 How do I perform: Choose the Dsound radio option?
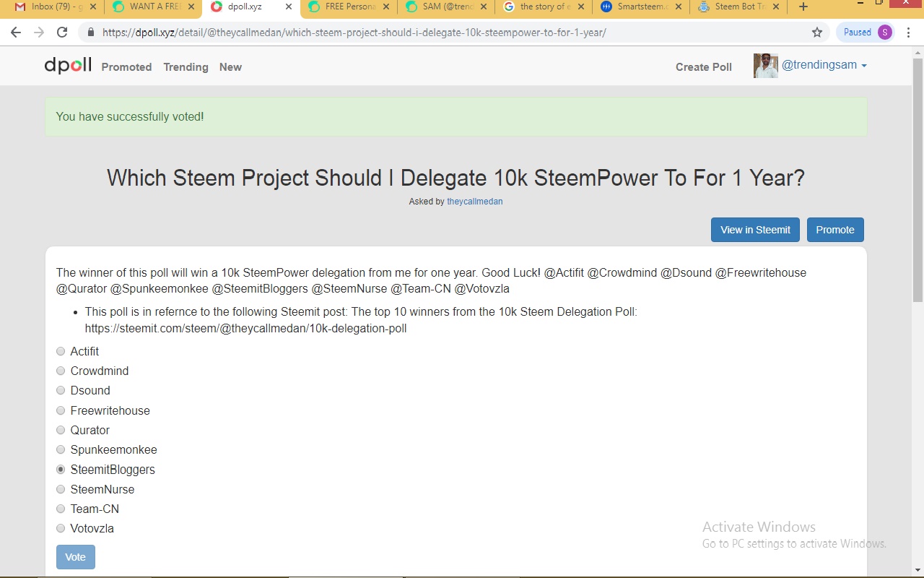coord(61,390)
